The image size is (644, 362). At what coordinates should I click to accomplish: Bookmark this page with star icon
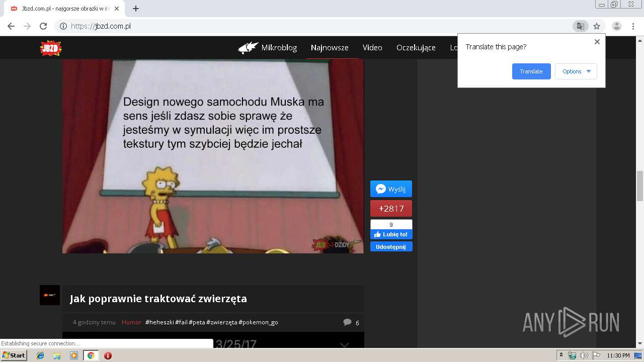[x=597, y=26]
